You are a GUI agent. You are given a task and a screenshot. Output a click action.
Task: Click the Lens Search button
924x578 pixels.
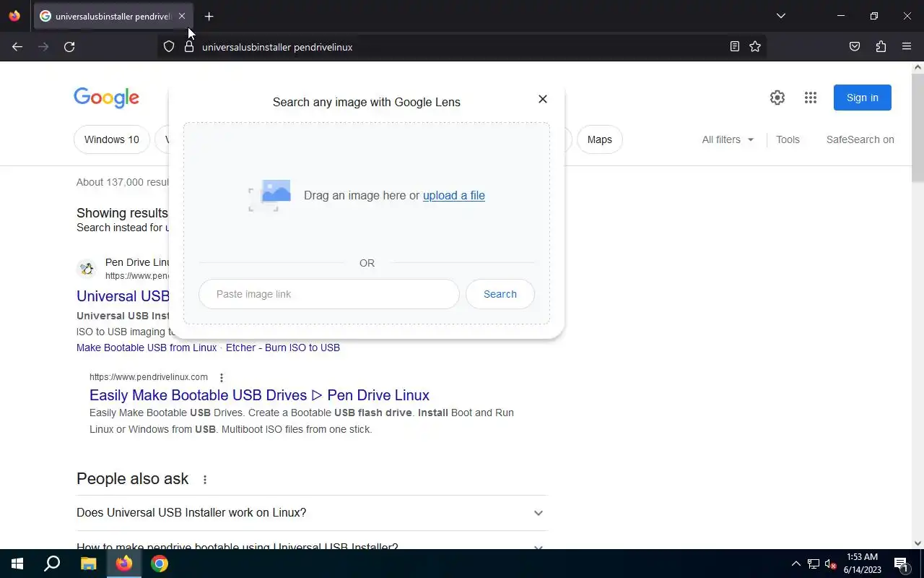pos(500,294)
